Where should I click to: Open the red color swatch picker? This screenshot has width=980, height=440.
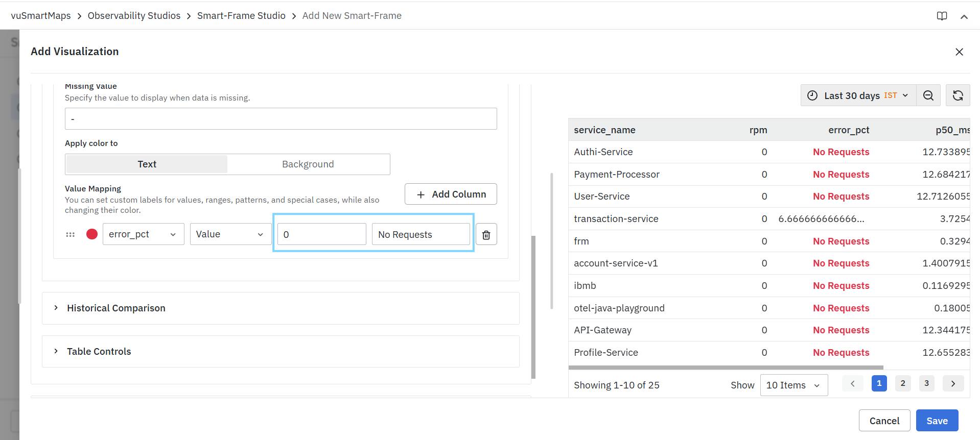click(92, 234)
